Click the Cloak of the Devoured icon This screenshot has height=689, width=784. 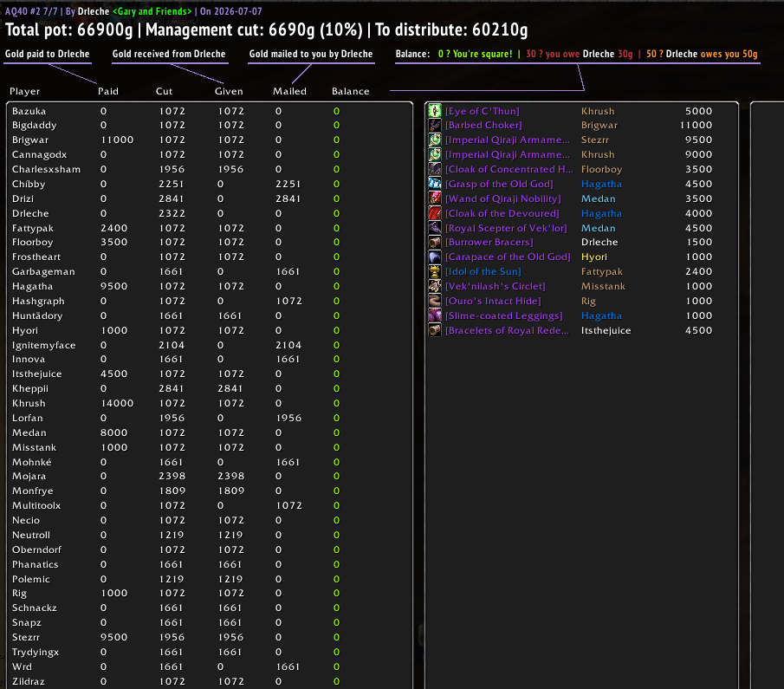pyautogui.click(x=435, y=213)
